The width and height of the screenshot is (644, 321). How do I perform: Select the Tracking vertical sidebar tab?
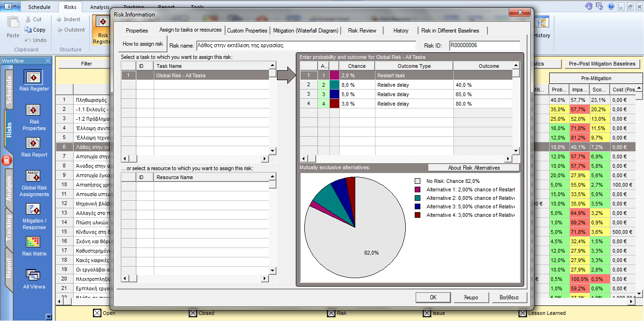tap(8, 229)
